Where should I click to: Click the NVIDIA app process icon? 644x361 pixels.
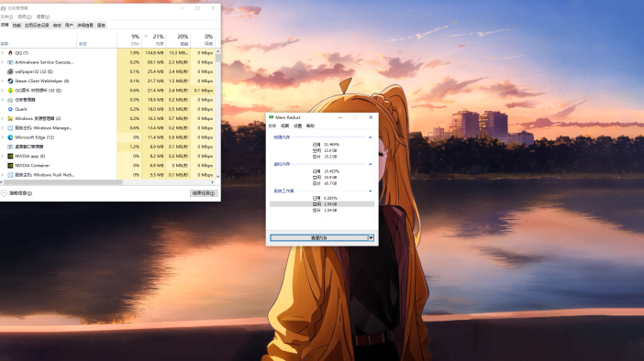(x=10, y=156)
